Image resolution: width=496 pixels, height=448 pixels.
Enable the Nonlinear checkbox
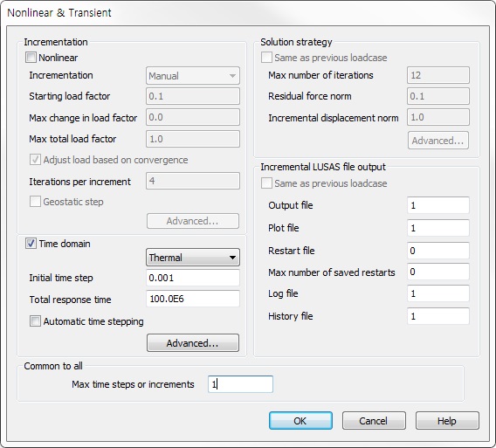click(31, 58)
